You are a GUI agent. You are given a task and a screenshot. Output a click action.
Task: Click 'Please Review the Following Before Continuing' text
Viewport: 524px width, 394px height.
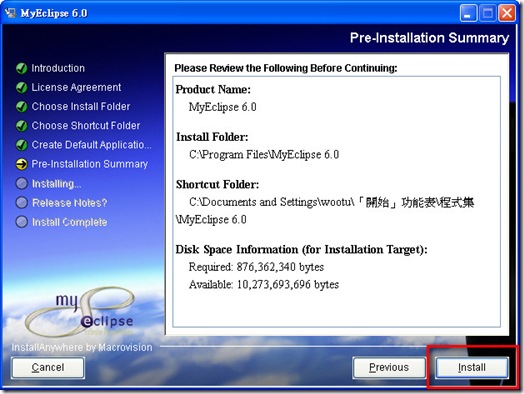pos(286,68)
